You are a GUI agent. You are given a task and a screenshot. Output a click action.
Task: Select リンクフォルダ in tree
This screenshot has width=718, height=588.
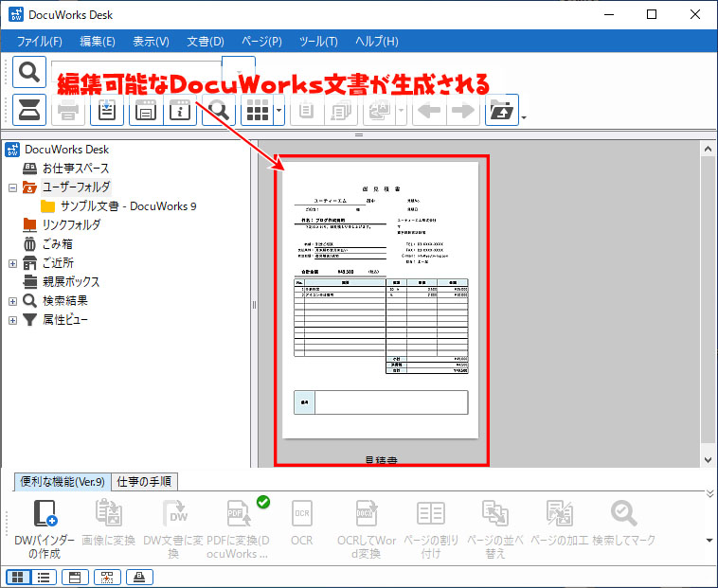tap(71, 225)
